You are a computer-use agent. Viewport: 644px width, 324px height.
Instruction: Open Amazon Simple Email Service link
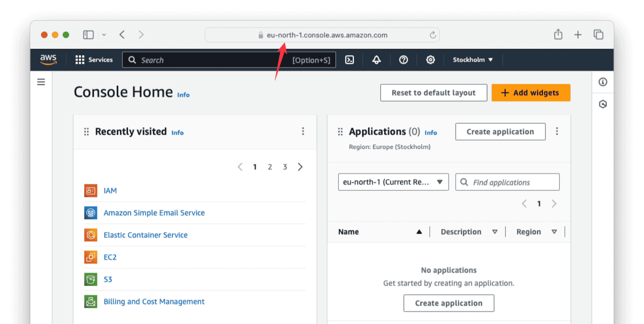(x=154, y=213)
